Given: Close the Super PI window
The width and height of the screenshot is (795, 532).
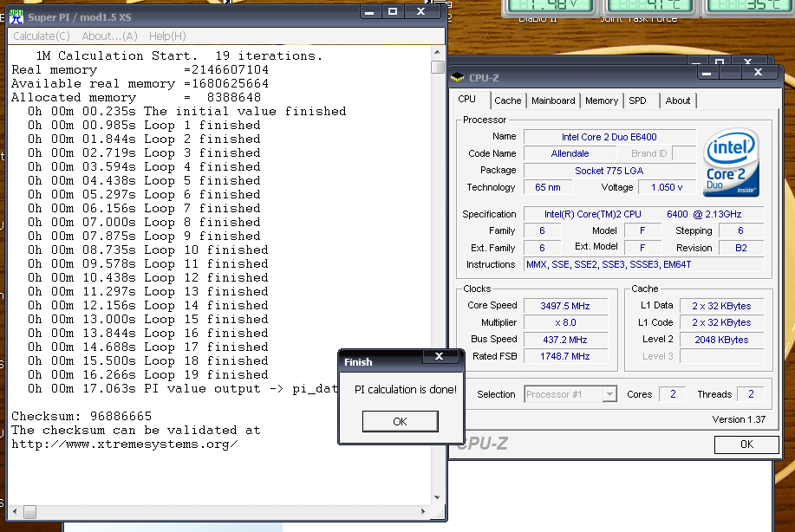Looking at the screenshot, I should [x=420, y=11].
